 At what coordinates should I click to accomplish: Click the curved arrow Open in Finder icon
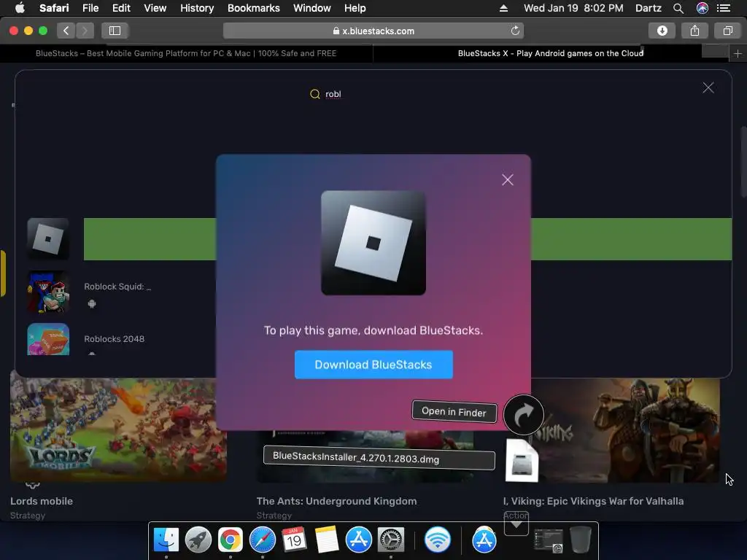tap(524, 415)
